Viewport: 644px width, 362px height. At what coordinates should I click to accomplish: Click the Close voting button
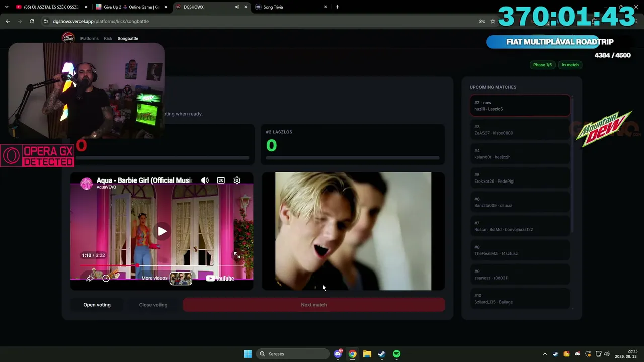click(153, 305)
